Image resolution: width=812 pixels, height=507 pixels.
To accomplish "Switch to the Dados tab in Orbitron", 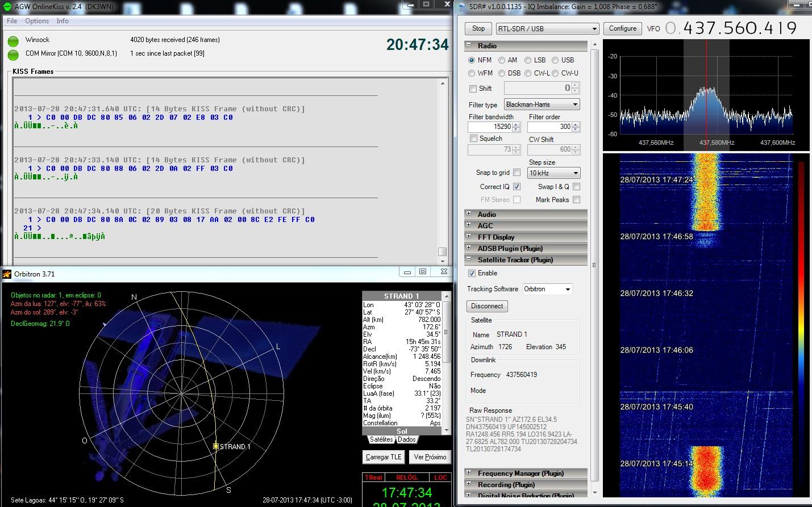I will coord(406,439).
